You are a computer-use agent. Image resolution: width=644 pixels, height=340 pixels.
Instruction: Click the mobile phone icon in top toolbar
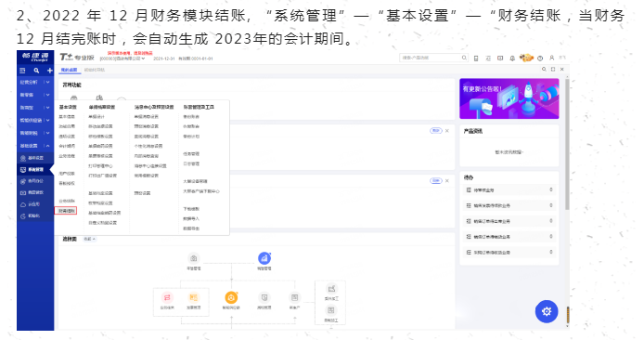pos(476,59)
